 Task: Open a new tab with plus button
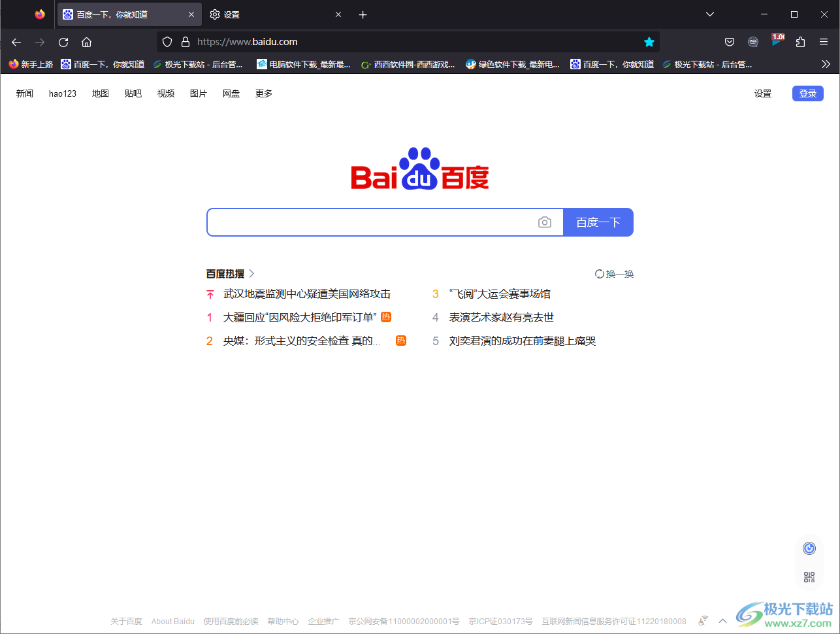363,14
